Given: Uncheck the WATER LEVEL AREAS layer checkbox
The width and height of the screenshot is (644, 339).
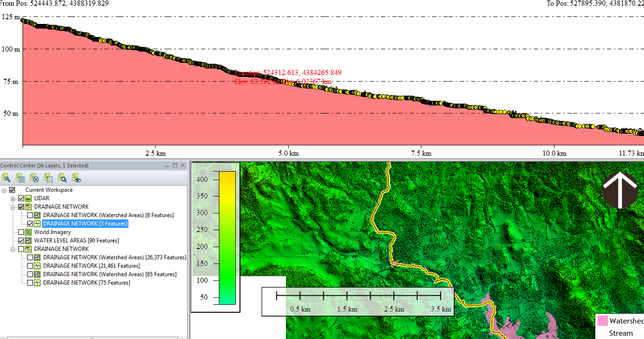Looking at the screenshot, I should pyautogui.click(x=21, y=241).
